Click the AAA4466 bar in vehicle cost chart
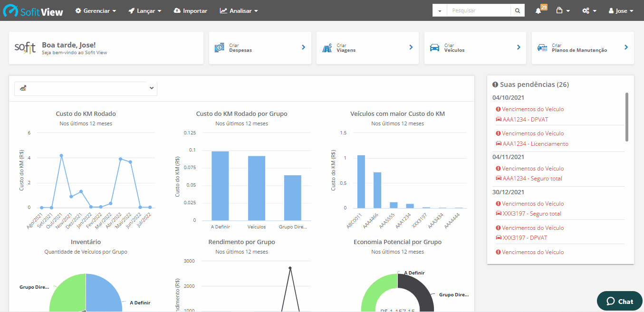644x312 pixels. coord(377,190)
